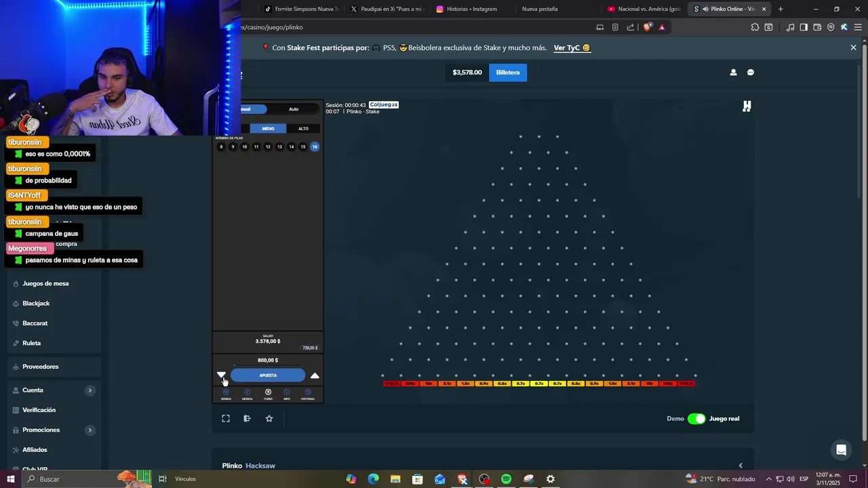Open the Brave wallet icon

click(817, 27)
